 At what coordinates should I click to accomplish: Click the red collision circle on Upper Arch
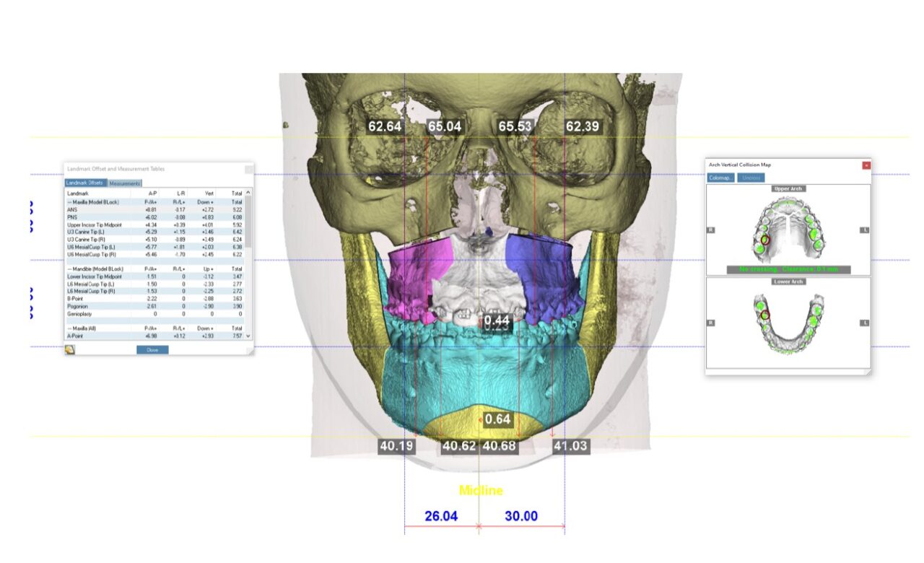coord(765,240)
